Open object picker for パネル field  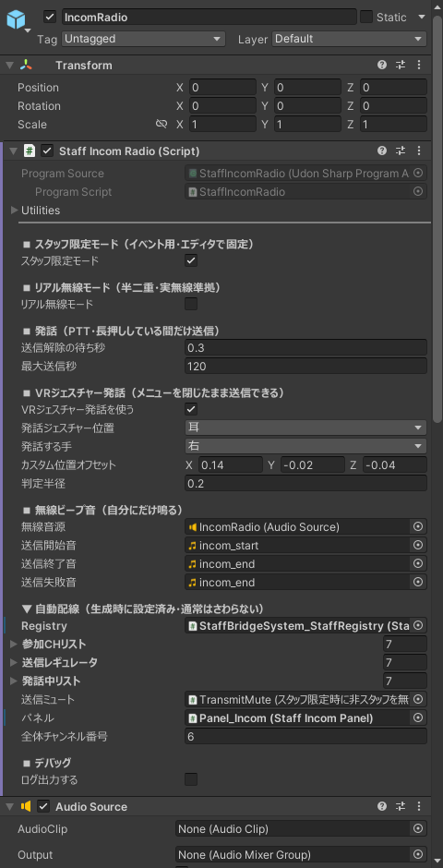418,718
